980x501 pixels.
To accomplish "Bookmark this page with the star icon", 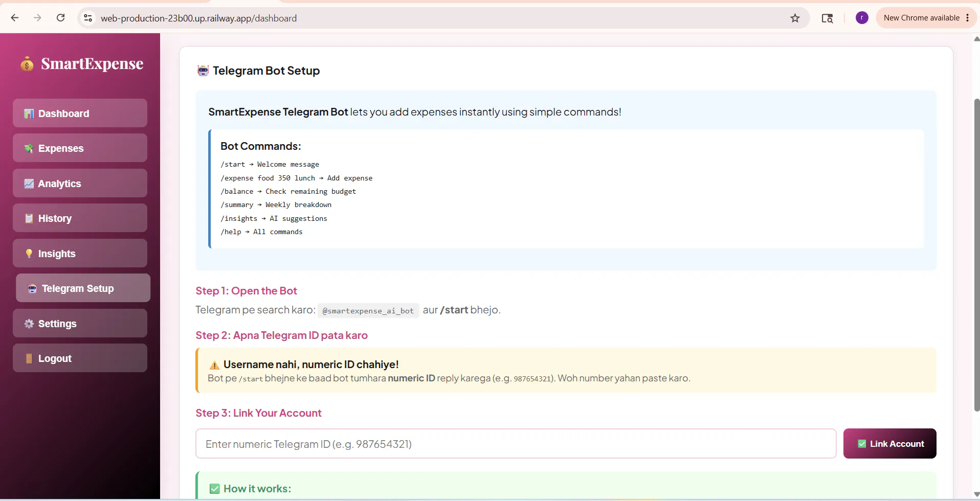I will click(x=795, y=18).
